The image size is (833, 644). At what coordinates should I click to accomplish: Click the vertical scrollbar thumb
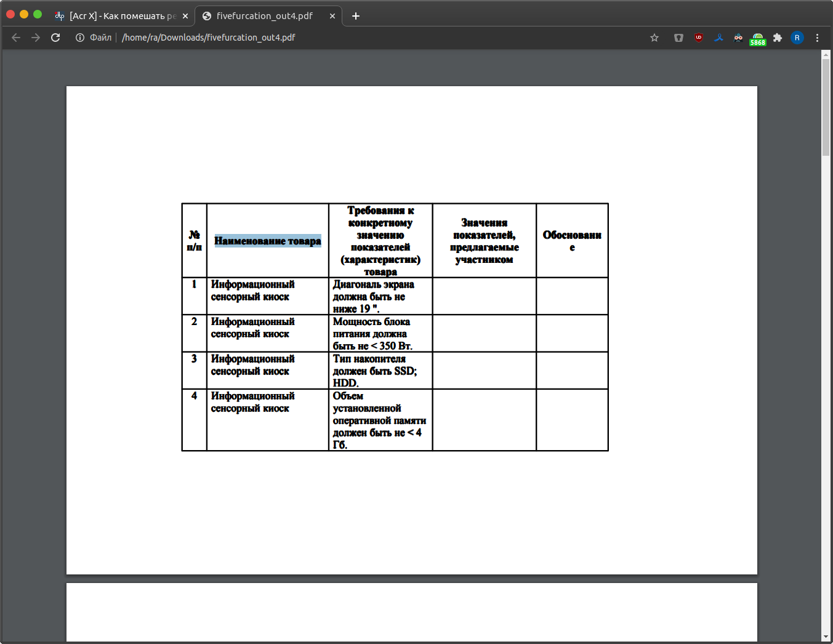(x=826, y=107)
